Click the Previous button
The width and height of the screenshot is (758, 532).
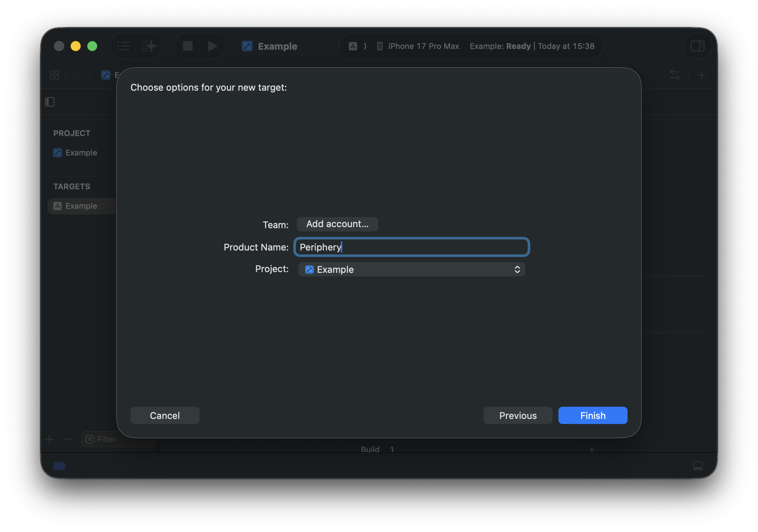tap(518, 415)
